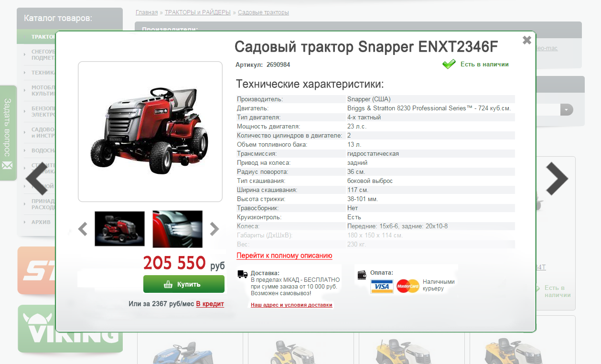Click the product title Snapper ENXT2346F
The height and width of the screenshot is (364, 601).
(366, 47)
